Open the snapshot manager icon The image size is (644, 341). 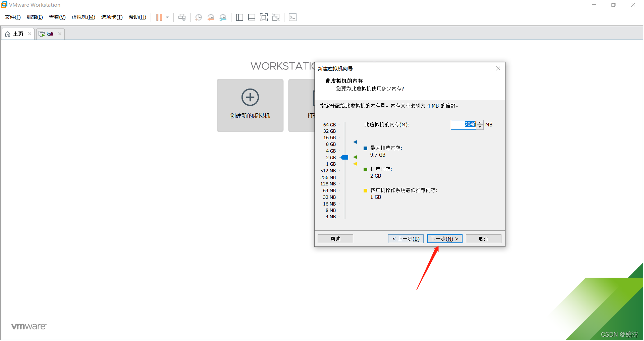point(223,17)
